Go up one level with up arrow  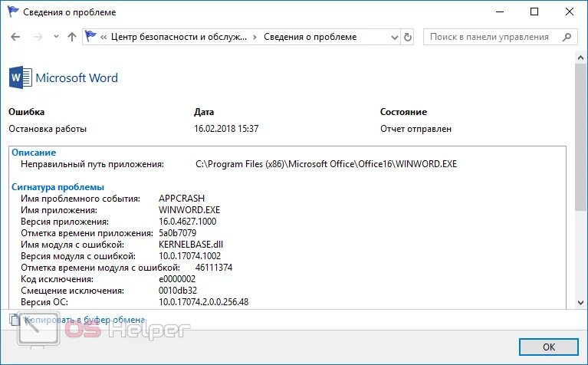point(71,37)
